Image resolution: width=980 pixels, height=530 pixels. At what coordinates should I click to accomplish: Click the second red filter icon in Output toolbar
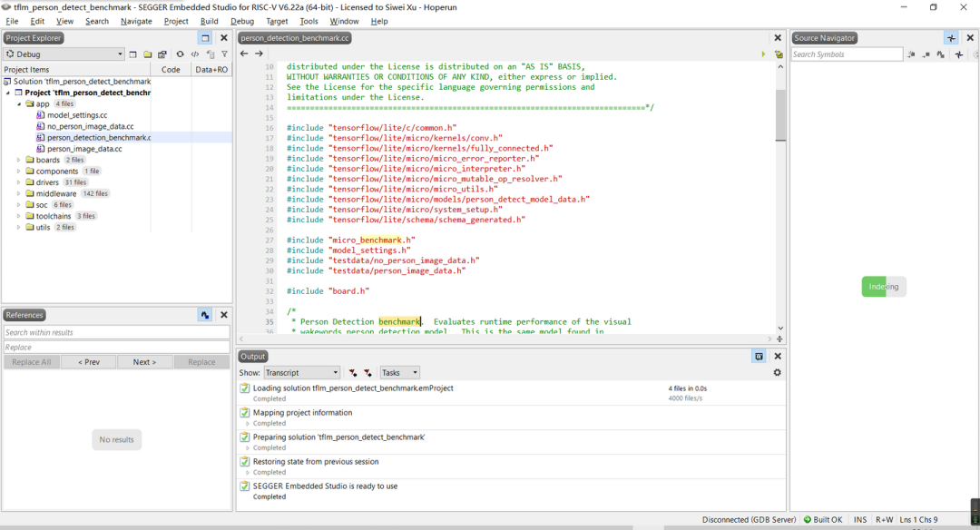click(368, 372)
